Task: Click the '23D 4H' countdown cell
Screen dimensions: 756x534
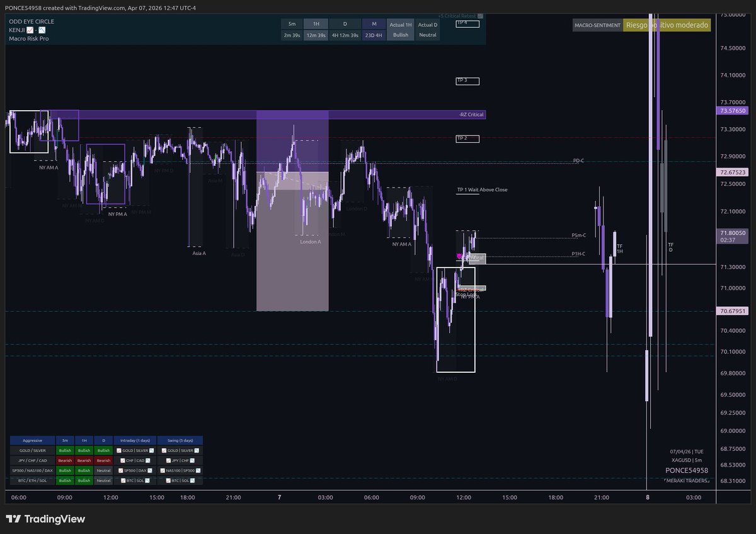Action: (374, 35)
